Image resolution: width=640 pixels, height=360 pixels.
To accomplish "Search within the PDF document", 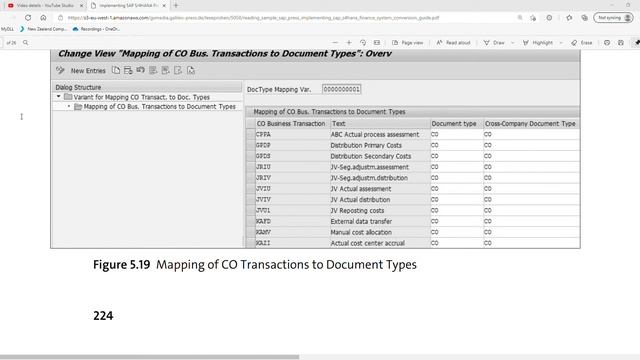I will pyautogui.click(x=25, y=42).
